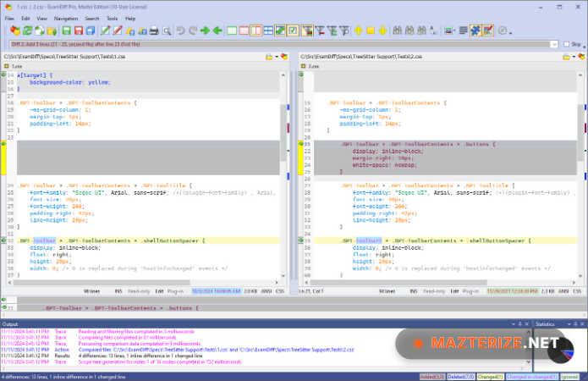
Task: Click Edit in left pane status bar
Action: click(159, 291)
